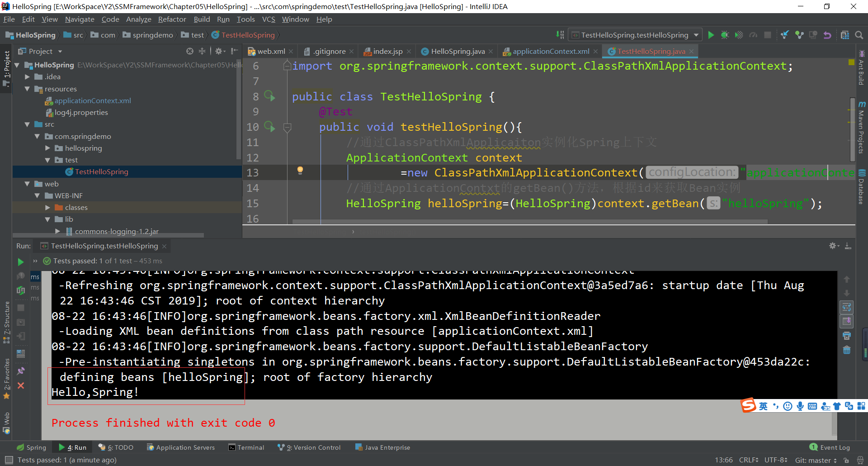The height and width of the screenshot is (466, 868).
Task: Click Sogou microphone voice input icon
Action: coord(800,406)
